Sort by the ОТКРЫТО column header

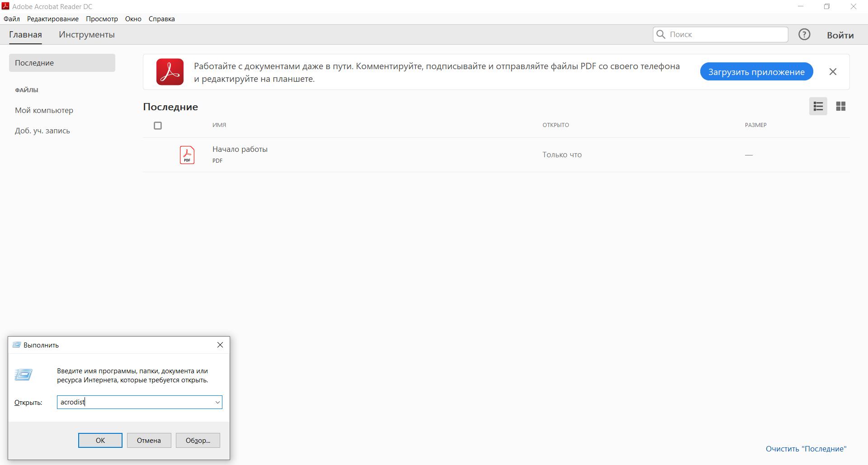pyautogui.click(x=556, y=125)
